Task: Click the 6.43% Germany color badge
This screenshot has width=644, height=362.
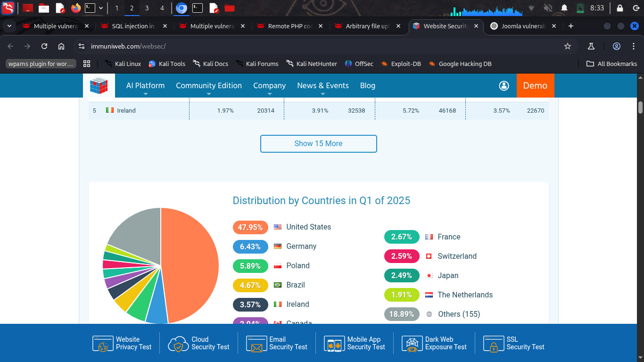Action: [250, 247]
